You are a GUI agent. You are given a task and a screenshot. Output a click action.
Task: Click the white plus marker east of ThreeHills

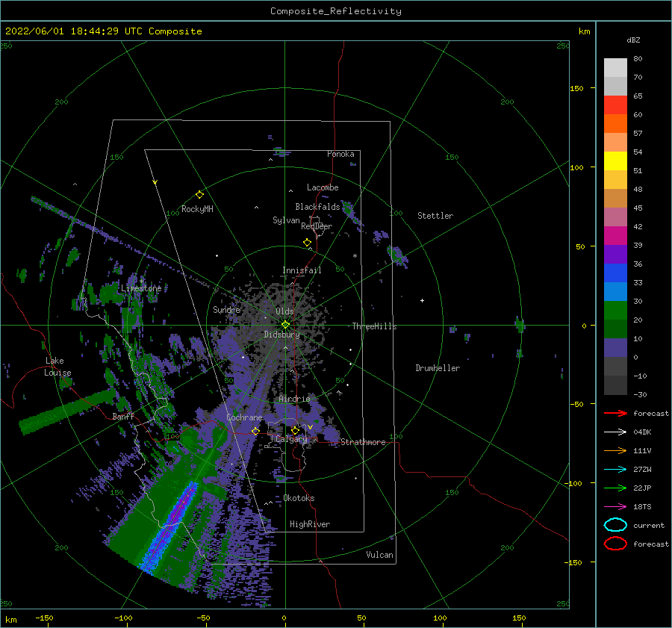[422, 300]
